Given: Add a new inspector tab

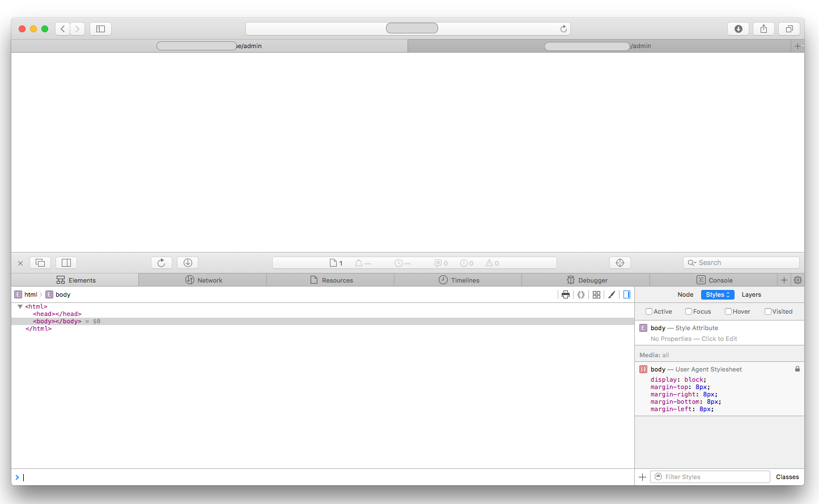Looking at the screenshot, I should pyautogui.click(x=784, y=280).
